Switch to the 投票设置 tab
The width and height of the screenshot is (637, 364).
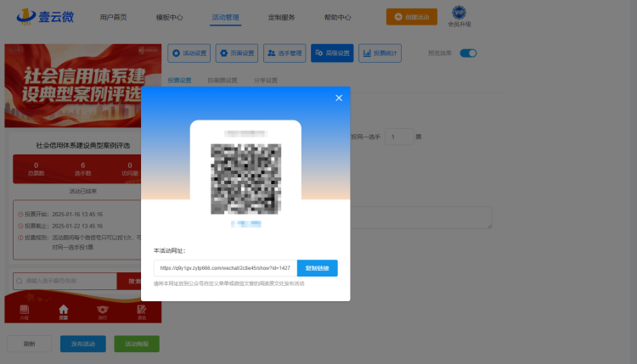179,81
